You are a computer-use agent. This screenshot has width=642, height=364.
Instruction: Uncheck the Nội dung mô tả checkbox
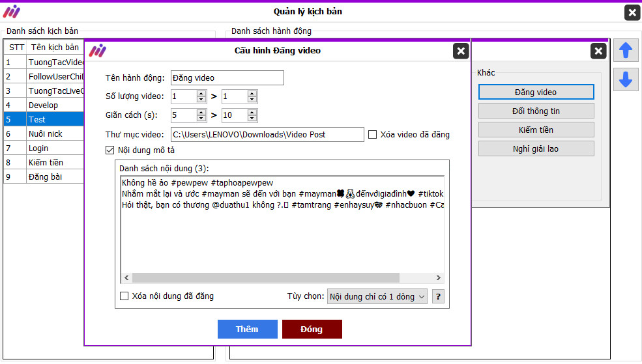[110, 150]
